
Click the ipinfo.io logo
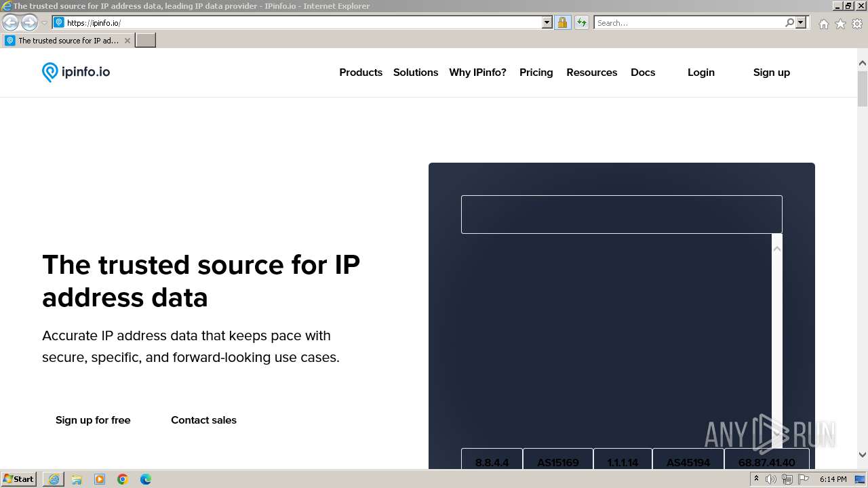coord(76,72)
